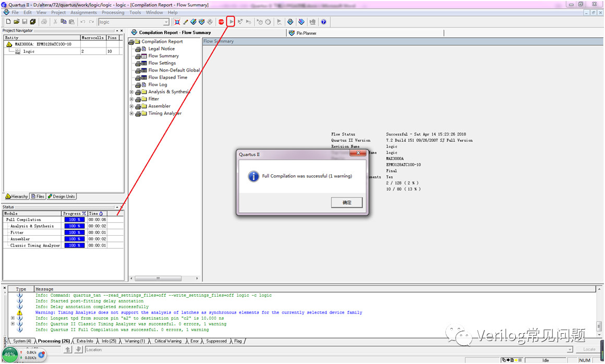Open the Programmer toolbar icon
This screenshot has height=364, width=605.
[x=301, y=22]
